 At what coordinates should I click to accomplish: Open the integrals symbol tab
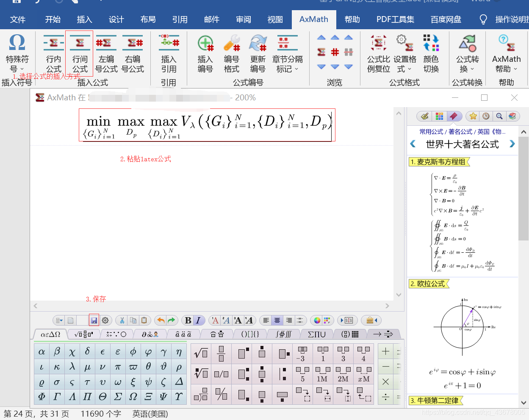pyautogui.click(x=283, y=334)
